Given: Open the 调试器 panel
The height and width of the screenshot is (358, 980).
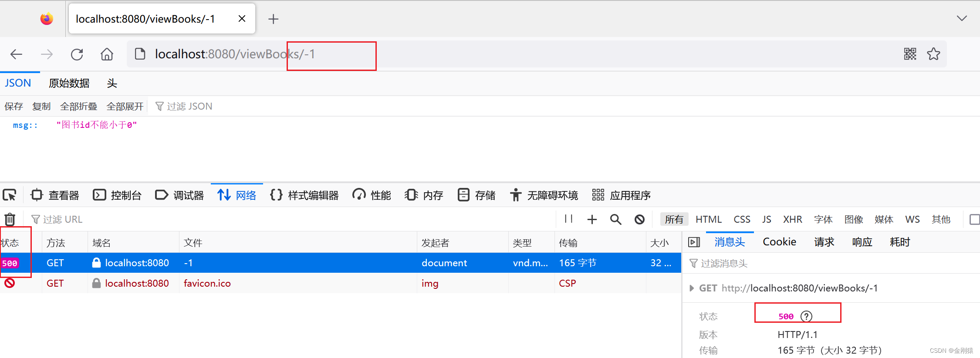Looking at the screenshot, I should coord(179,195).
